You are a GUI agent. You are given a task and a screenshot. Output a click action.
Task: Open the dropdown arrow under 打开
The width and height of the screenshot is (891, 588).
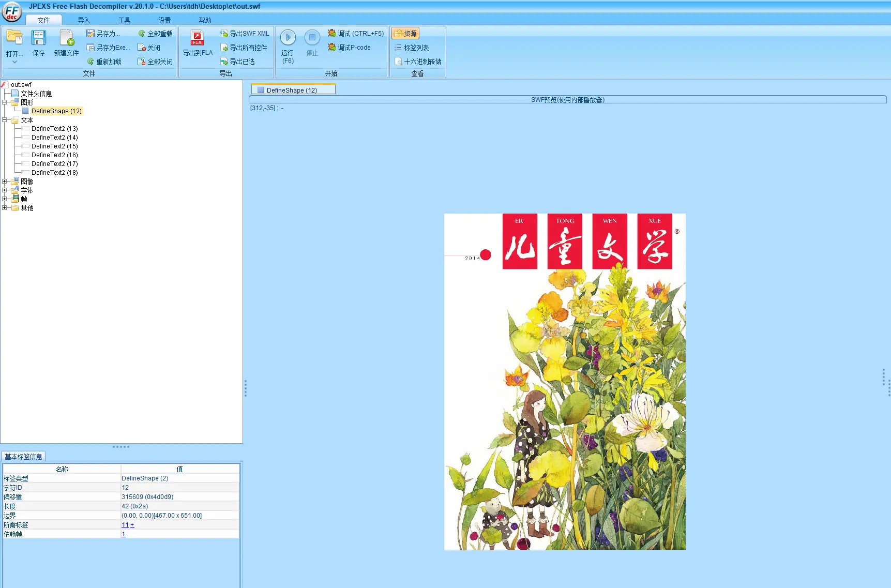14,62
